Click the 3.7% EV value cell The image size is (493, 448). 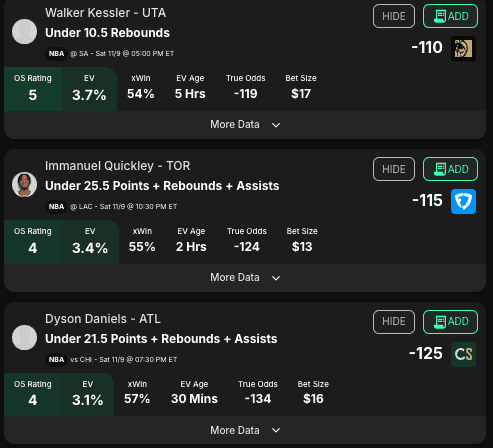(89, 89)
